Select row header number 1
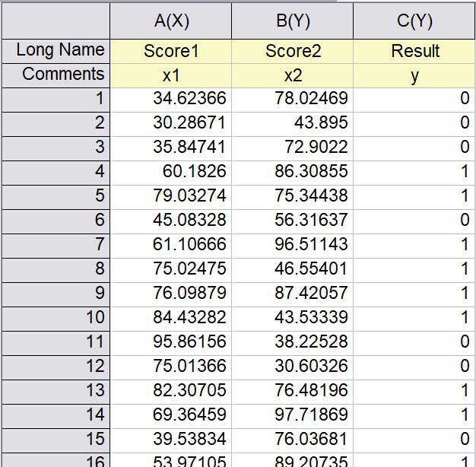 pos(56,100)
